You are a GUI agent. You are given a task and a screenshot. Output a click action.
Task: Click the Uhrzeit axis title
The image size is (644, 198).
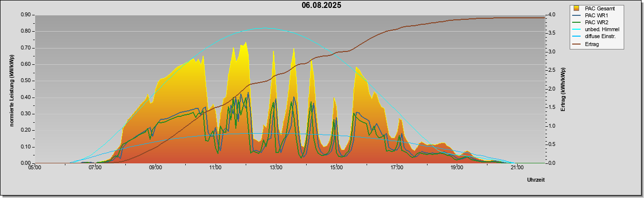[x=536, y=180]
